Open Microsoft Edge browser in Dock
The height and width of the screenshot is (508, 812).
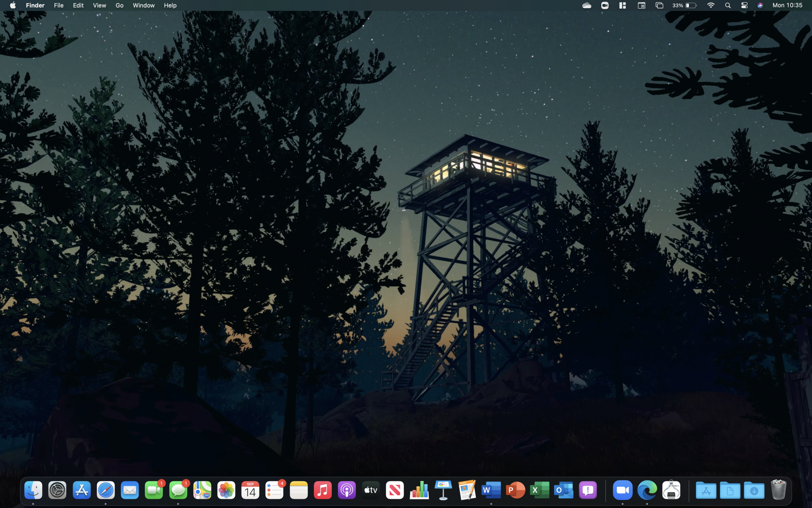(647, 490)
